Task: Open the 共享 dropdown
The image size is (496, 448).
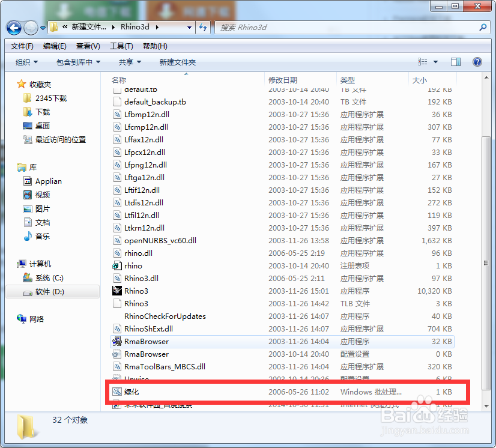Action: coord(130,62)
